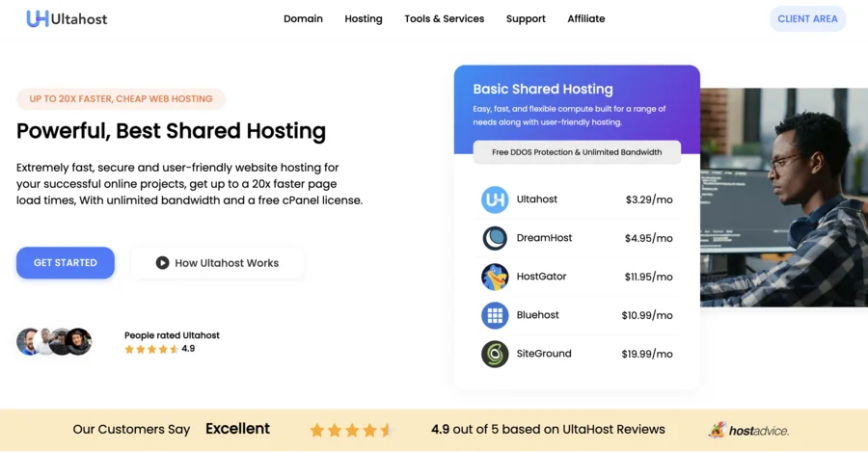Viewport: 868px width, 452px height.
Task: Click the Bluehost grid icon
Action: [495, 315]
